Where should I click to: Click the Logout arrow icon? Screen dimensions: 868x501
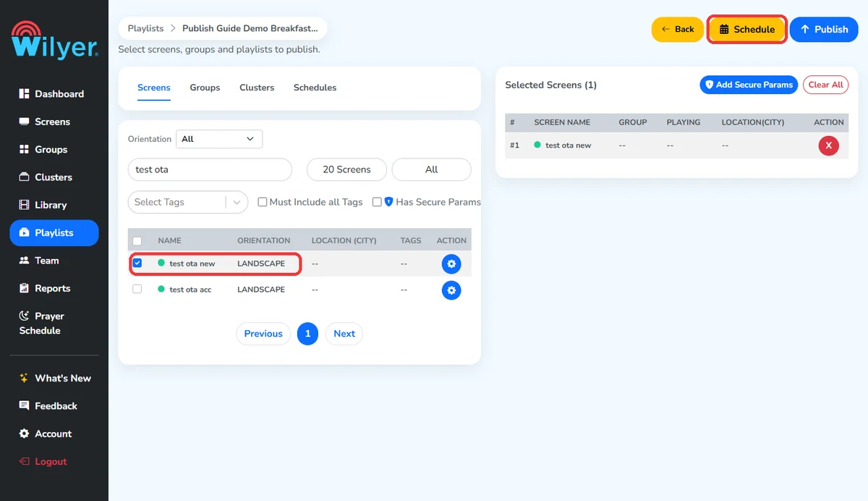[x=24, y=462]
